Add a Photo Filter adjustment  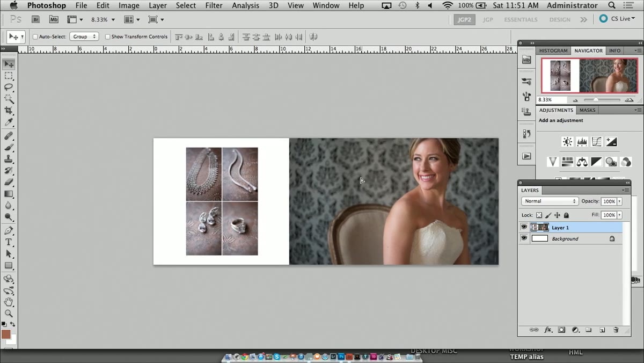611,162
